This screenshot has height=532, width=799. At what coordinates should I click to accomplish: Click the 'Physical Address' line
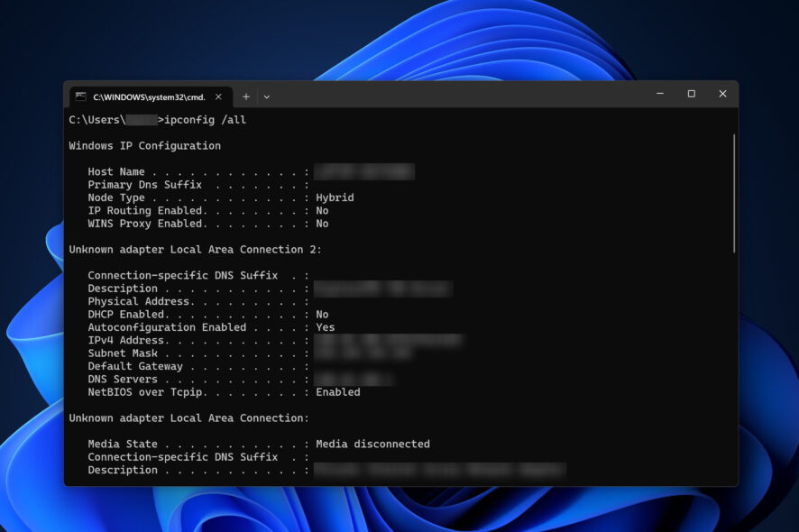coord(198,302)
